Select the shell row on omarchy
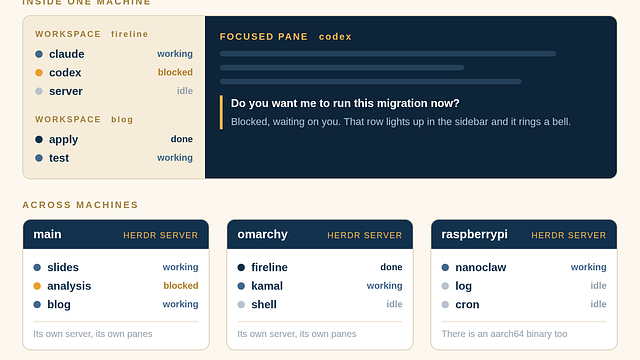 pos(320,304)
